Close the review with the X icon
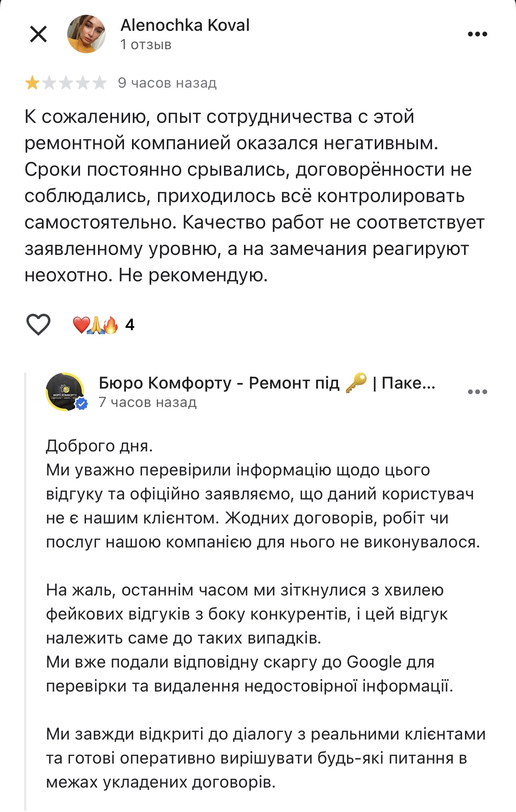 (x=38, y=34)
